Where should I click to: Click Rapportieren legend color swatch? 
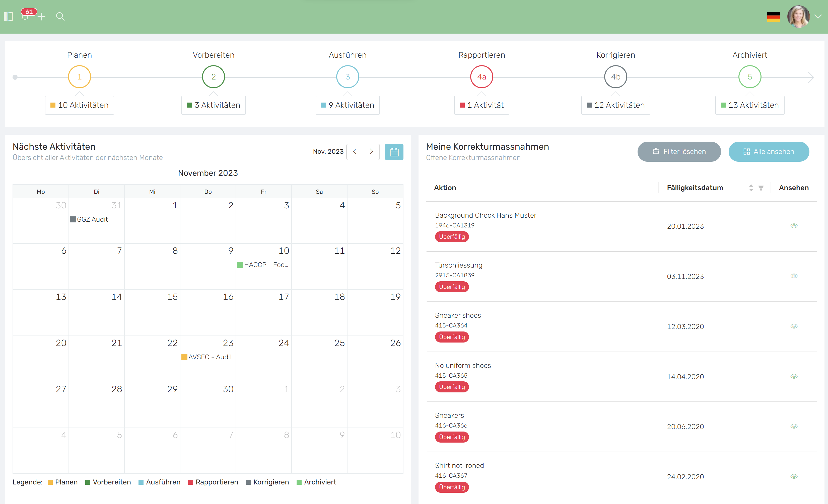(190, 482)
